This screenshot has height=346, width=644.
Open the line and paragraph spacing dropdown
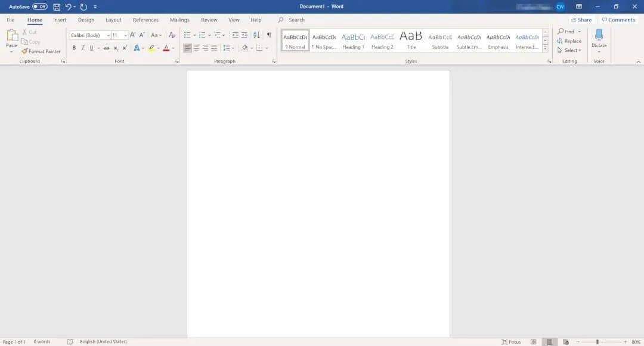pyautogui.click(x=228, y=48)
